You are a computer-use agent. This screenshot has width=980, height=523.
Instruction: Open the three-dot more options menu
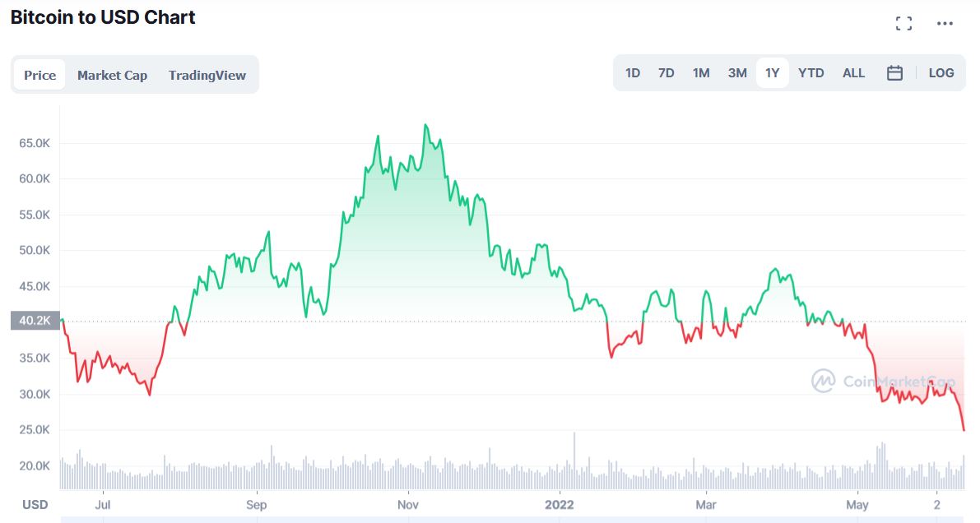(945, 24)
